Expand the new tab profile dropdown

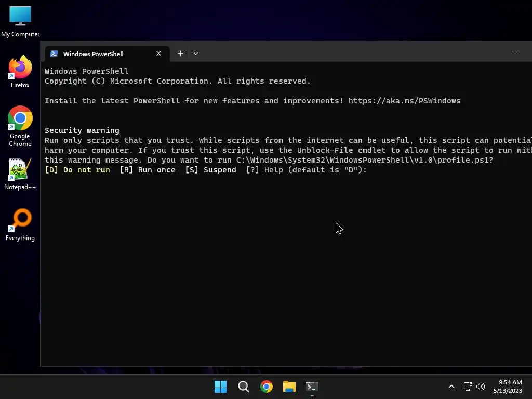[x=196, y=54]
